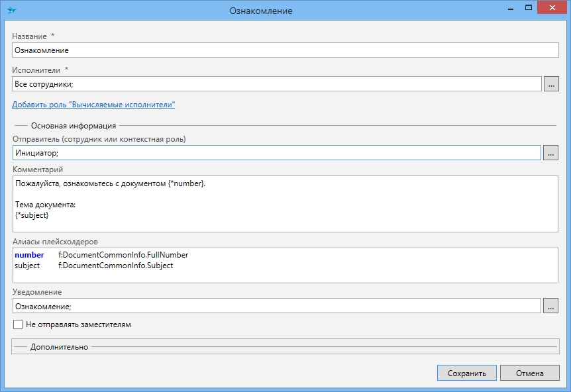Close the Ознакомление dialog with X
This screenshot has height=392, width=571.
click(x=552, y=8)
